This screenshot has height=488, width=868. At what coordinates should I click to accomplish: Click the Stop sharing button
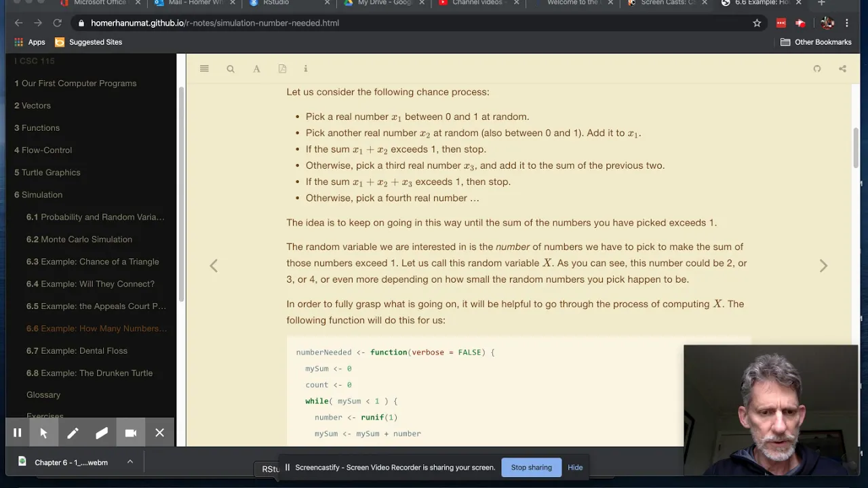(x=532, y=468)
